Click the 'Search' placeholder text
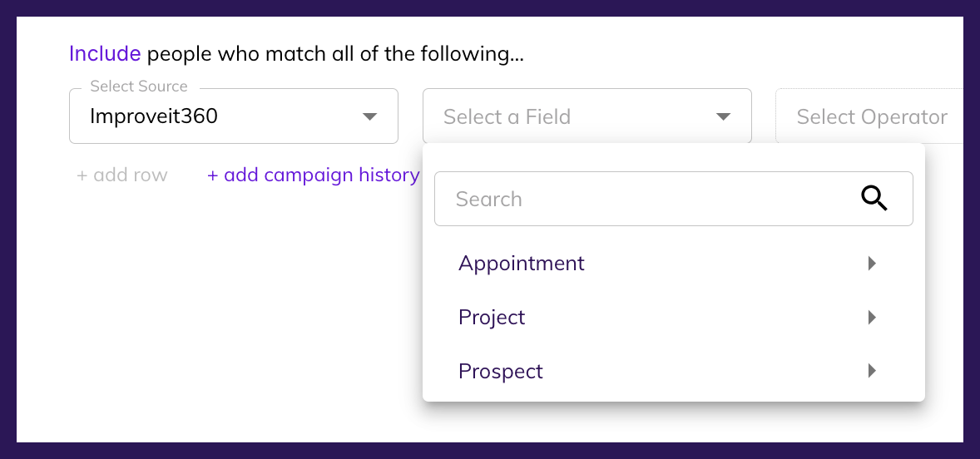980x459 pixels. (x=489, y=200)
